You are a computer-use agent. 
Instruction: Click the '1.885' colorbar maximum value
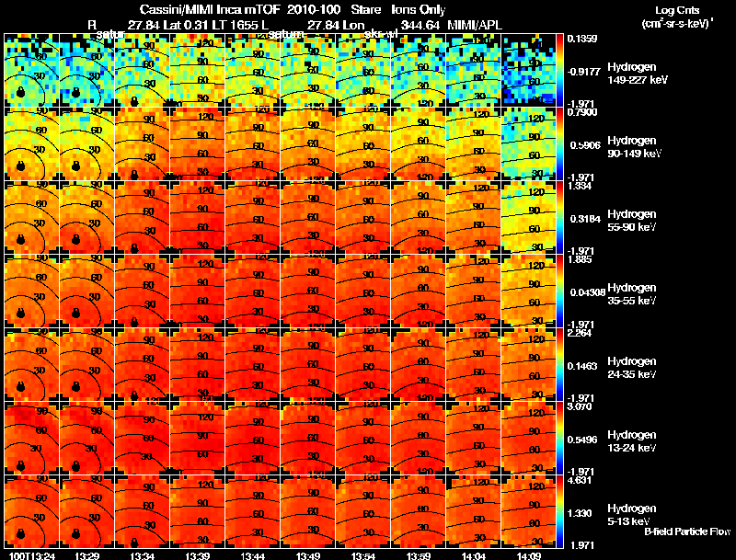point(580,259)
